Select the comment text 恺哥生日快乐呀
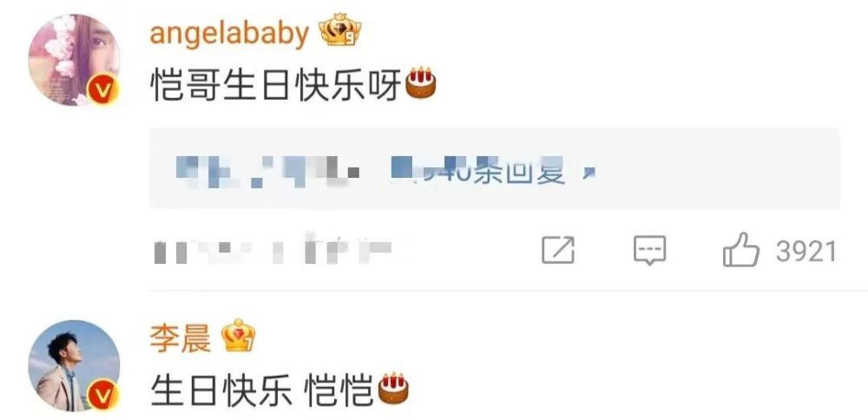Viewport: 868px width, 420px height. point(276,85)
